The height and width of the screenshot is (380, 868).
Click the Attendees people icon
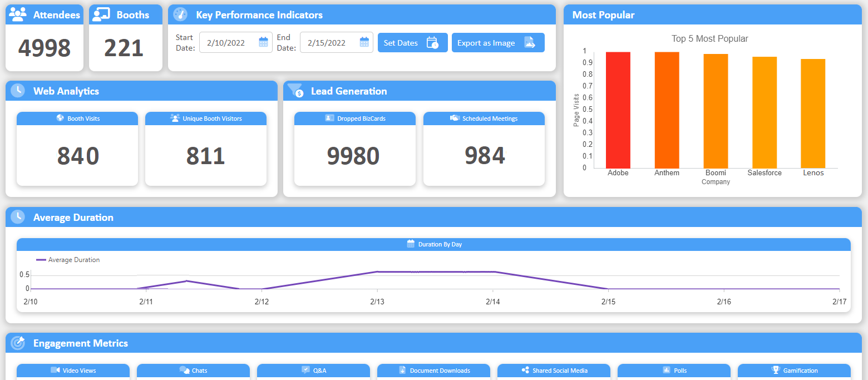click(x=18, y=14)
